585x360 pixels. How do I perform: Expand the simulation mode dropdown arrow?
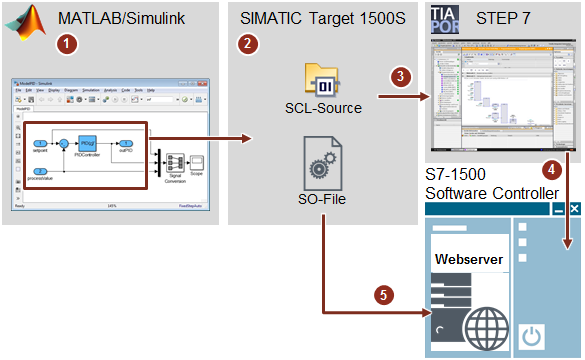(178, 99)
